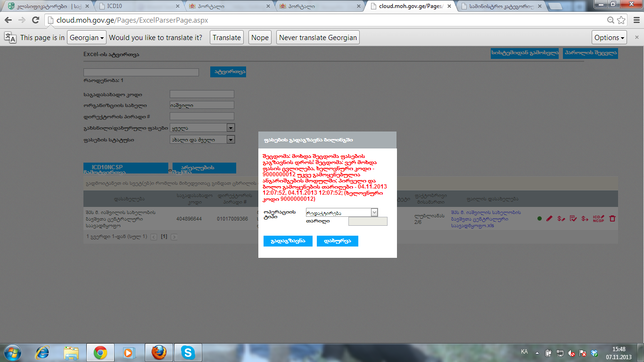Click the ICD NCSP edit icon
Image resolution: width=644 pixels, height=362 pixels.
(x=598, y=219)
